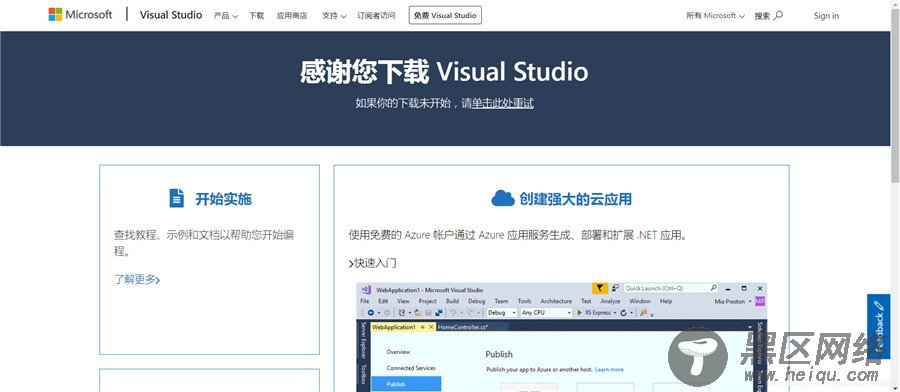This screenshot has height=392, width=900.
Task: Open the Team menu in the IDE
Action: 501,301
